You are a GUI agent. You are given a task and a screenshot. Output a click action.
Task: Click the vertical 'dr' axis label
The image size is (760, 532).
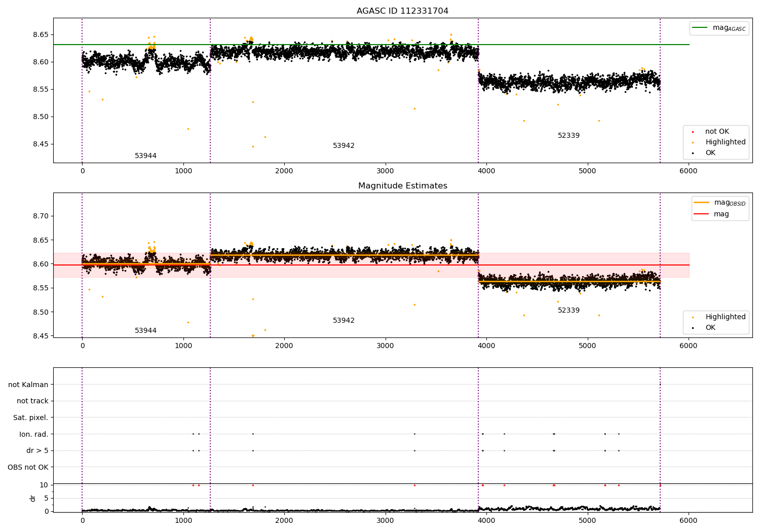(x=33, y=498)
